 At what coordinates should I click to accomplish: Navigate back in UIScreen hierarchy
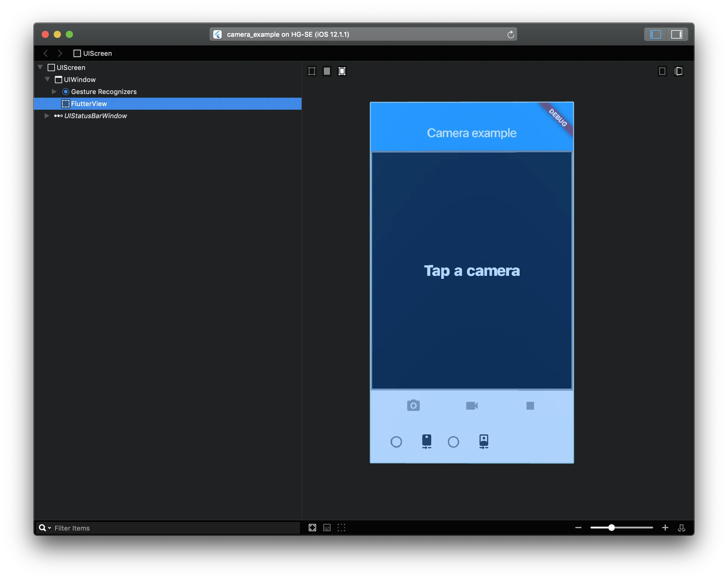pyautogui.click(x=46, y=53)
